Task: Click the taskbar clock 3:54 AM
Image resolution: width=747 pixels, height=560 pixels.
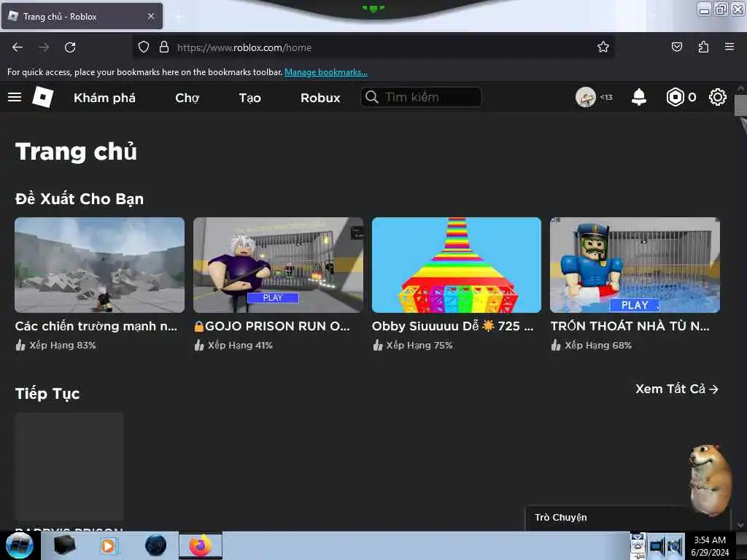Action: click(x=710, y=540)
